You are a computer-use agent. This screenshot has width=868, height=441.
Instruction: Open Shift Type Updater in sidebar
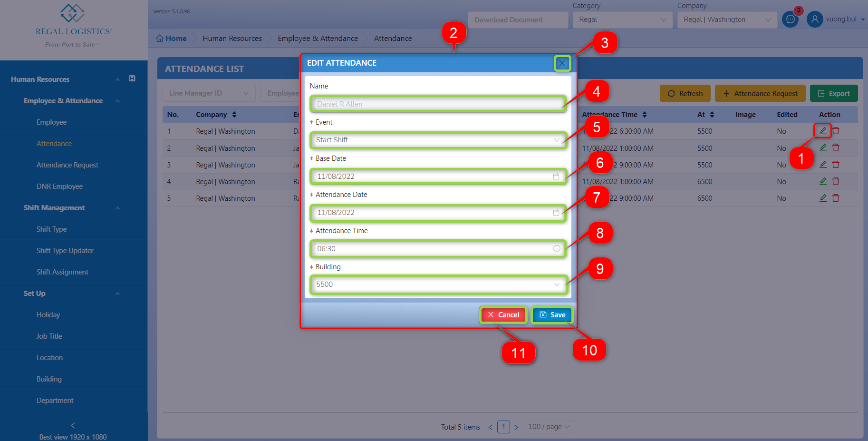point(65,251)
